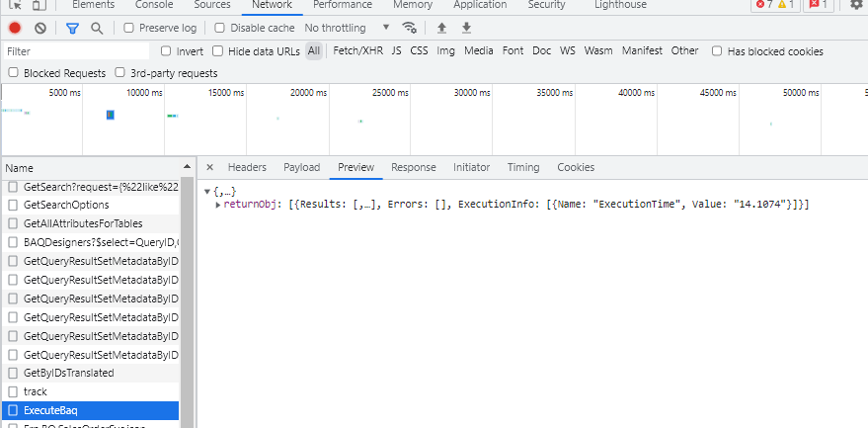Screen dimensions: 868x428
Task: Toggle device toolbar icon
Action: [x=39, y=4]
